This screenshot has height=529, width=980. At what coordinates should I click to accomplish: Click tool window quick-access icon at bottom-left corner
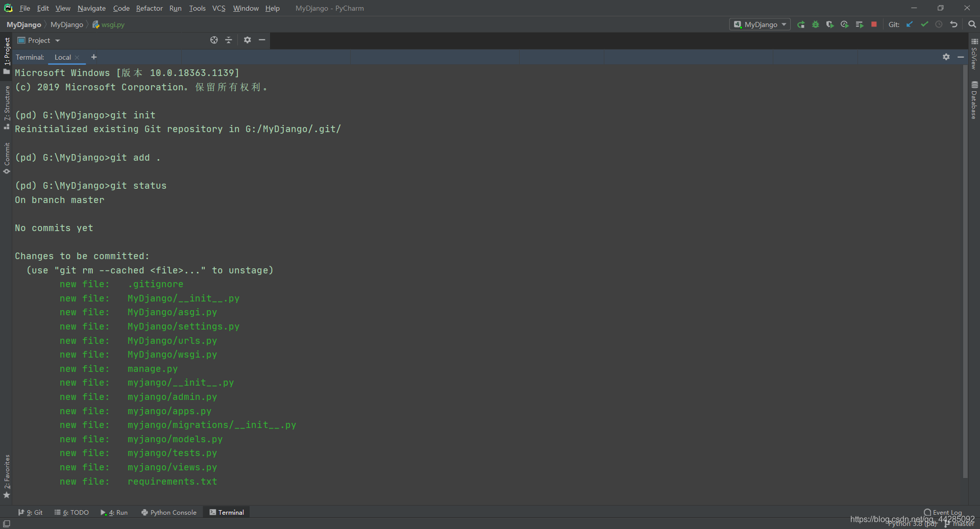pyautogui.click(x=6, y=524)
